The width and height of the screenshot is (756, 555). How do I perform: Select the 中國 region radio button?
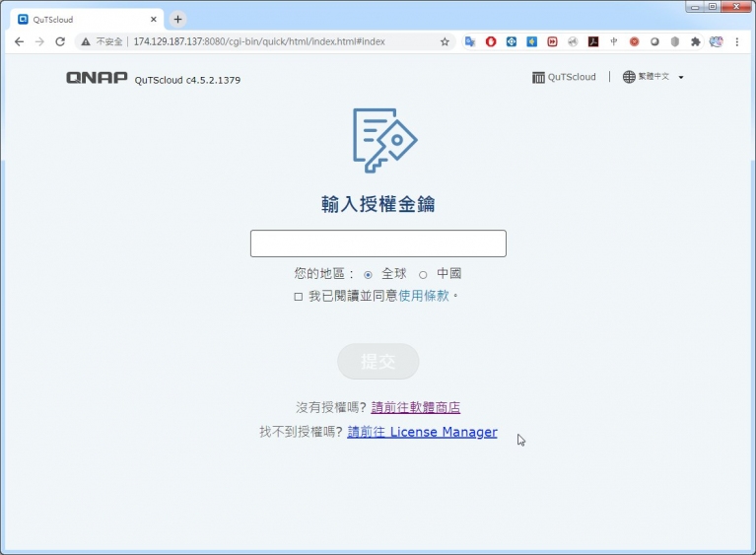tap(423, 275)
